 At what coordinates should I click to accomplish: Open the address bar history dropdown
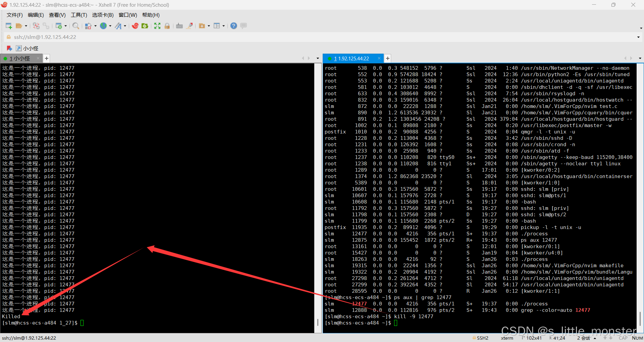[x=638, y=37]
